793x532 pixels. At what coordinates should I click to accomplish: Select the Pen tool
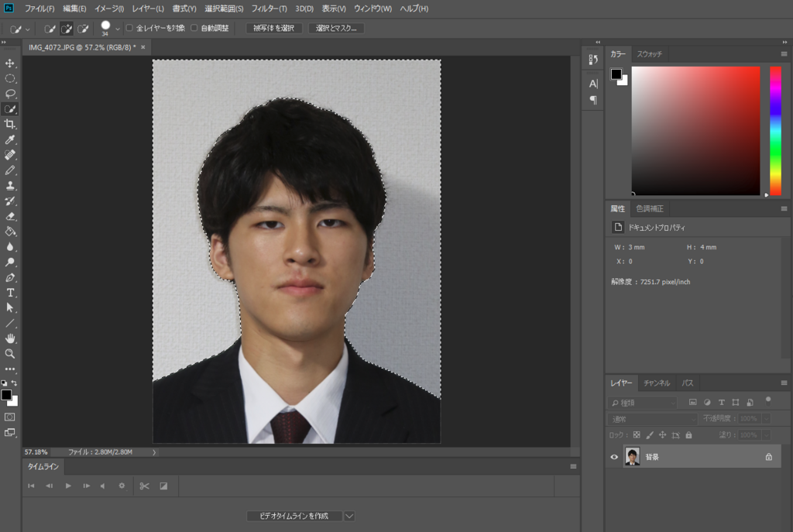(x=9, y=278)
